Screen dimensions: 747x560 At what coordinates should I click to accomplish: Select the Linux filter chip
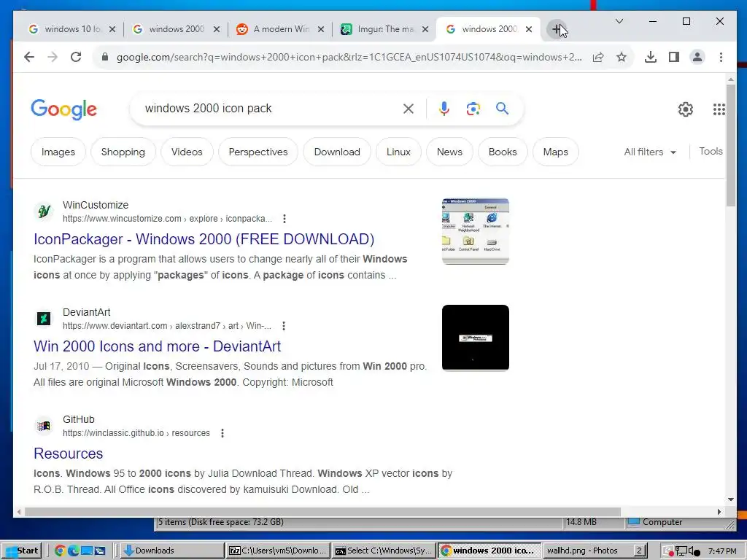398,152
